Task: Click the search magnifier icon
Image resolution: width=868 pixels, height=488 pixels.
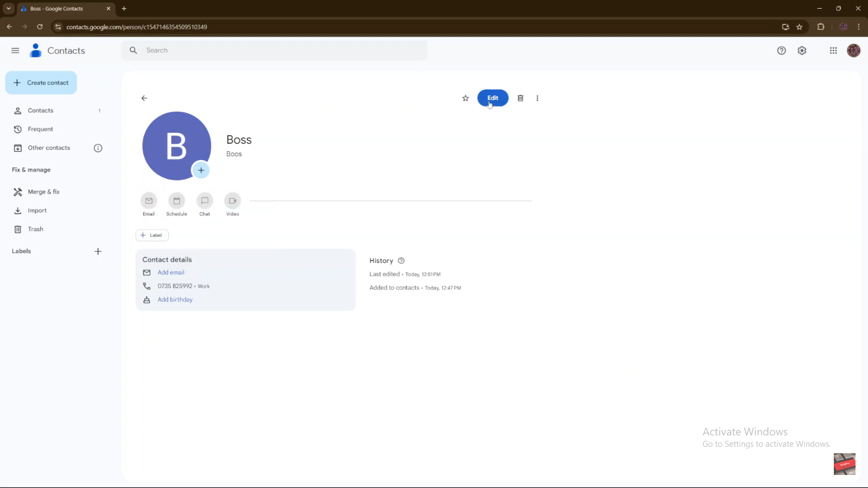Action: pos(133,50)
